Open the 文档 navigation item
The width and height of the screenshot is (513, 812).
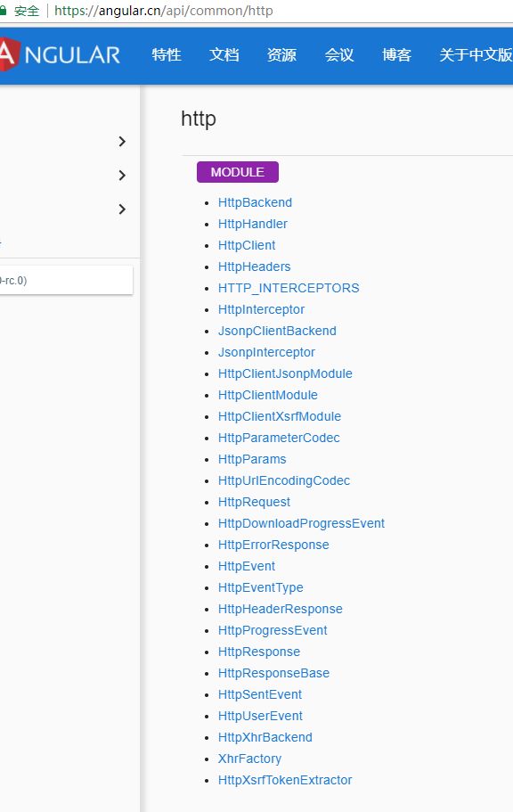(x=224, y=54)
